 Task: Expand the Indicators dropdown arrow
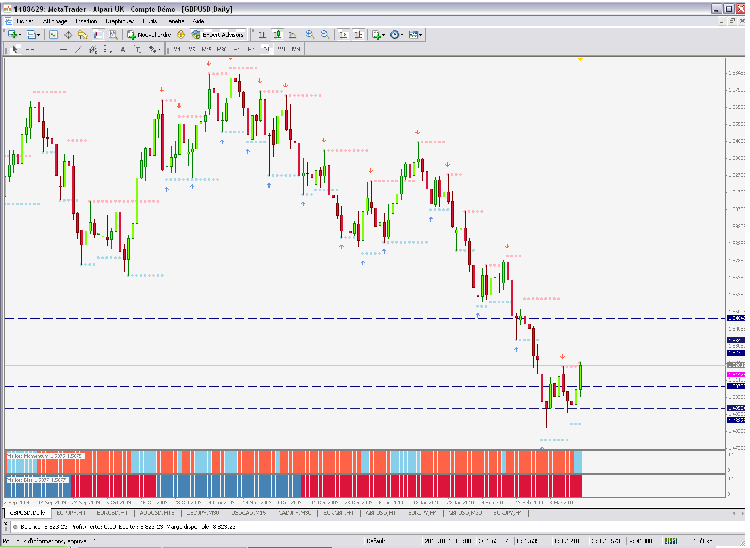tap(384, 34)
